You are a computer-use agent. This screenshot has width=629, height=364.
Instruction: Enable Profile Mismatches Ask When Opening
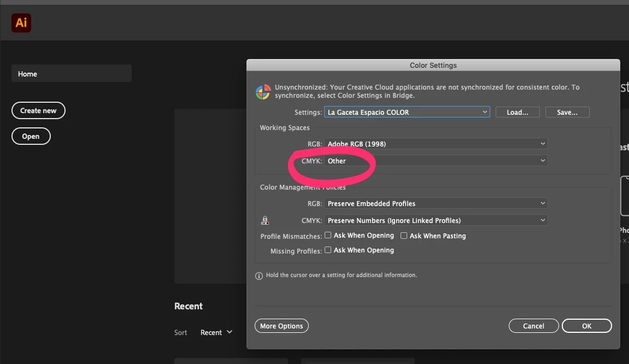tap(328, 235)
